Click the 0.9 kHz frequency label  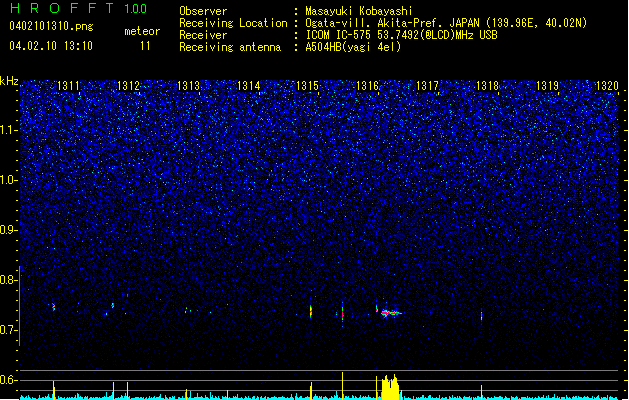(8, 230)
